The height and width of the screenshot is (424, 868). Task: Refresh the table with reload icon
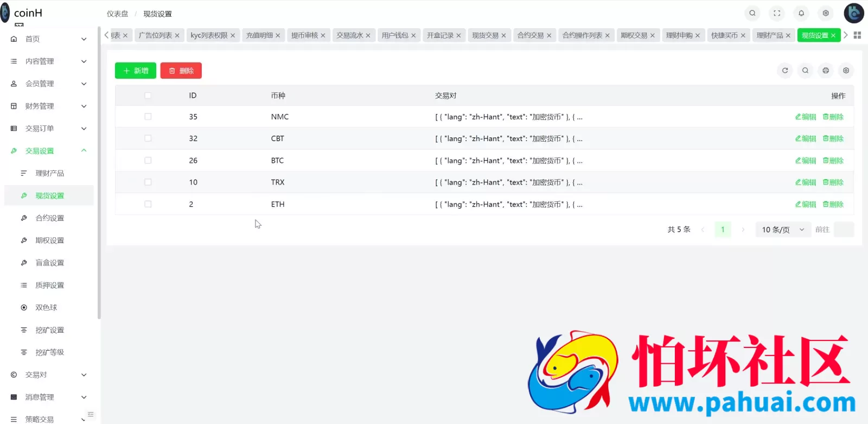click(785, 71)
